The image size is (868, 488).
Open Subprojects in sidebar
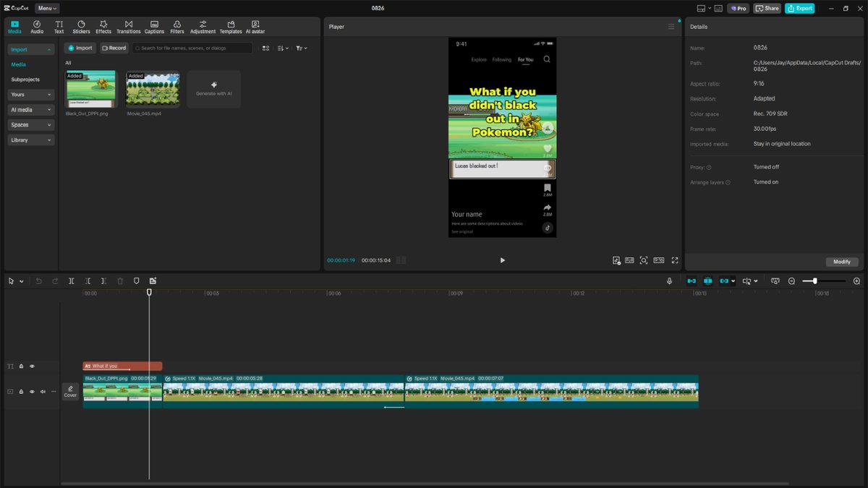(25, 80)
